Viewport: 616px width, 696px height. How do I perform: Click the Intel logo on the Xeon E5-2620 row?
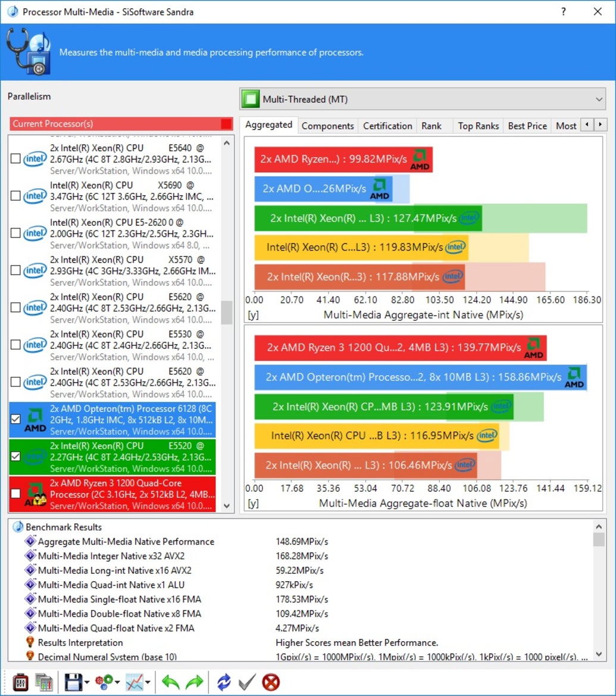(x=35, y=233)
